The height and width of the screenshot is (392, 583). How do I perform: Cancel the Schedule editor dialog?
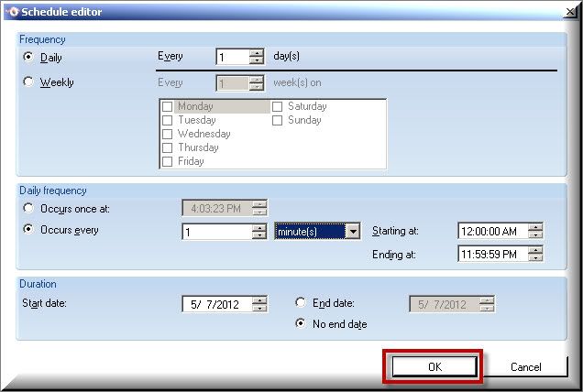pos(525,367)
